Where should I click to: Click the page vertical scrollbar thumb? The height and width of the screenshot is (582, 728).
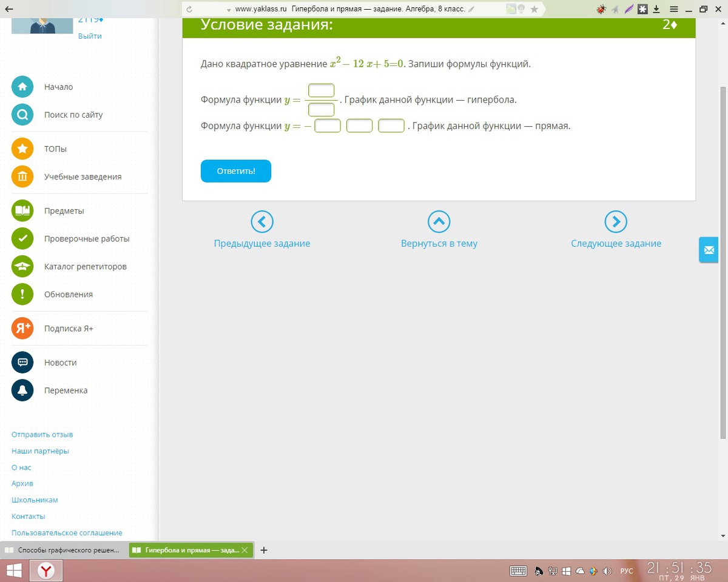tap(723, 262)
